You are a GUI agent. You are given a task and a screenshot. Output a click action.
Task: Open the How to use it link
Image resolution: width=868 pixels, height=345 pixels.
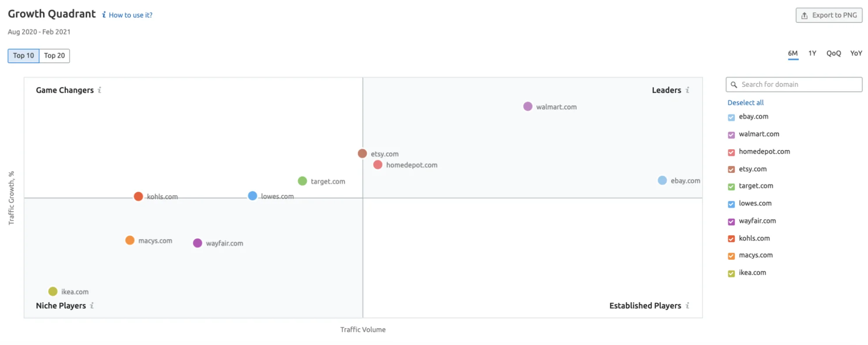[130, 15]
